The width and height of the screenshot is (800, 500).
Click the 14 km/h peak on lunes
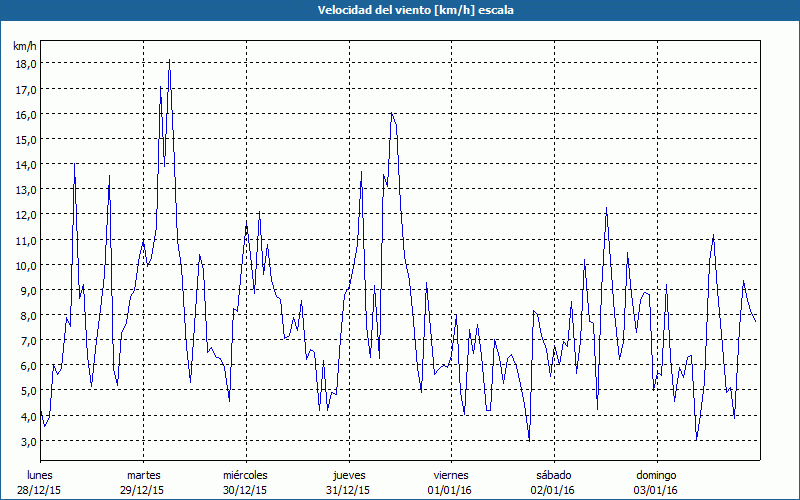tap(74, 165)
